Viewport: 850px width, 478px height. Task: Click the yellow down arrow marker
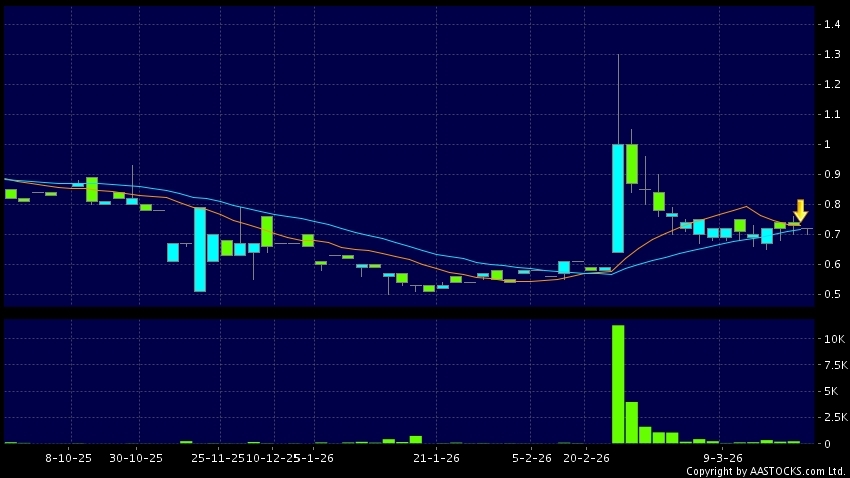click(800, 210)
